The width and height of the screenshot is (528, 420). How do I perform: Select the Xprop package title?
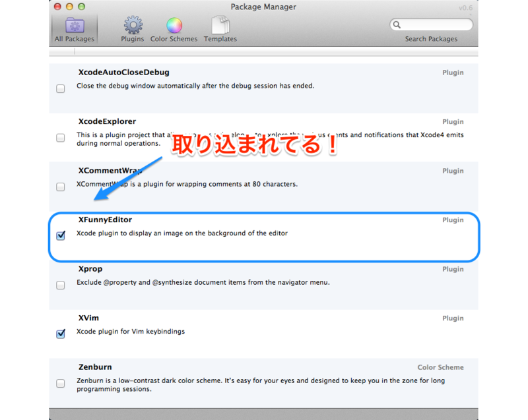pyautogui.click(x=90, y=268)
